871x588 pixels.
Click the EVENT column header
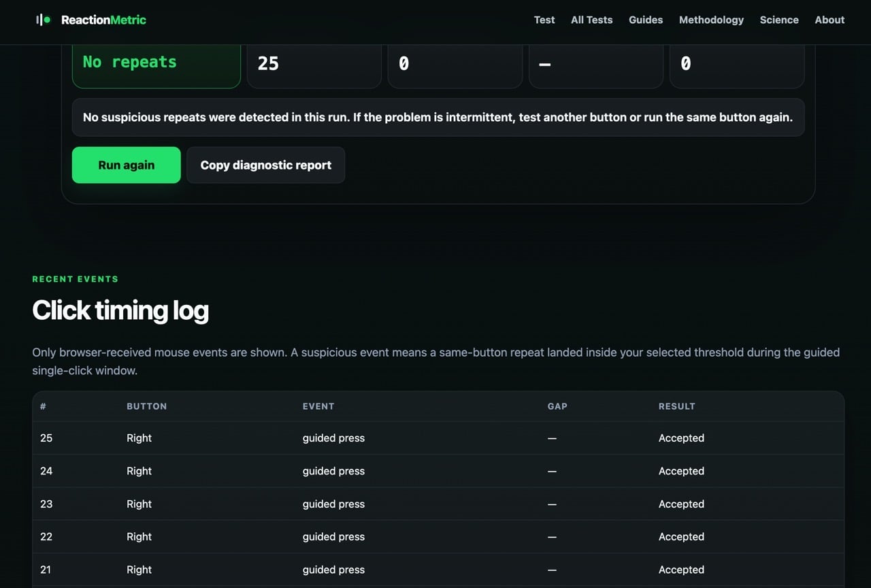click(318, 406)
